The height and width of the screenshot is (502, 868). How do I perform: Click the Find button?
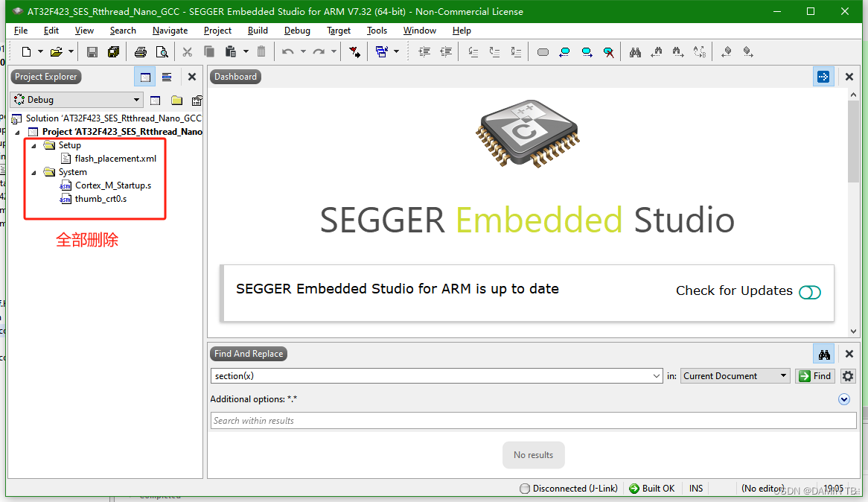(815, 375)
